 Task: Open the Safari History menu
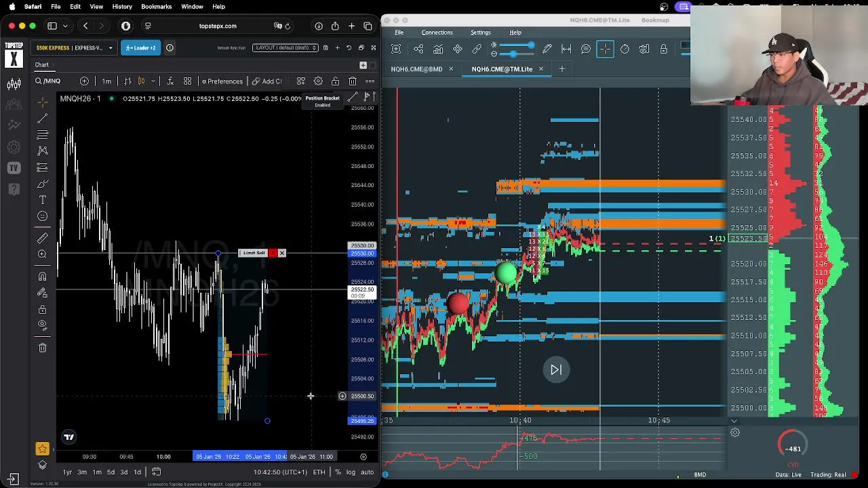122,7
